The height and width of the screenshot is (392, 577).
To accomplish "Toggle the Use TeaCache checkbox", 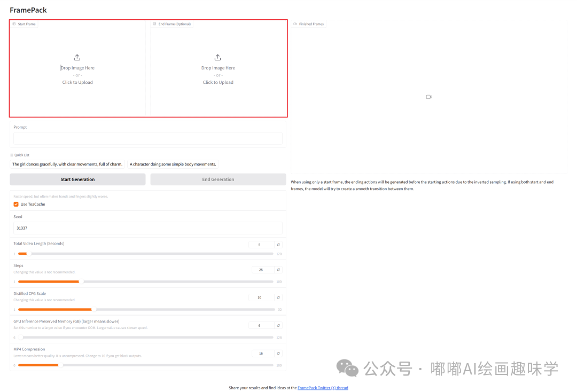I will 16,204.
